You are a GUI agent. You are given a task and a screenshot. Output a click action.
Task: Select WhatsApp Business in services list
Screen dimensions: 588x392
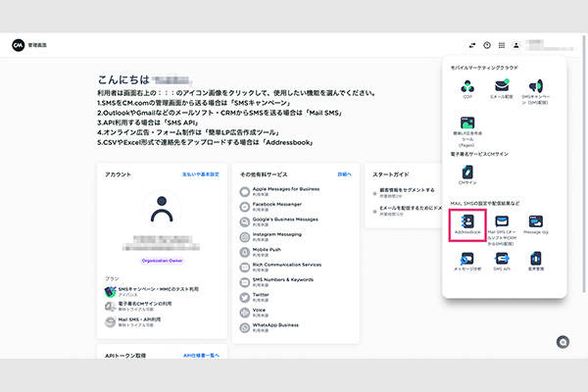(x=274, y=322)
